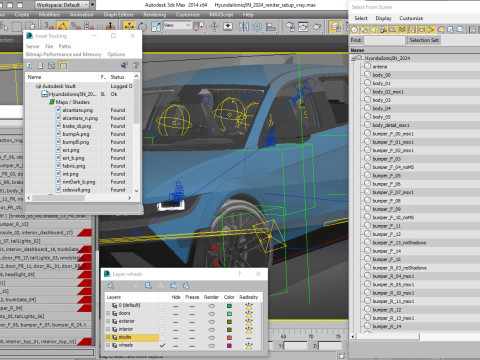Toggle current-layer checkbox for exterior layer
Image resolution: width=480 pixels, height=360 pixels.
(162, 322)
